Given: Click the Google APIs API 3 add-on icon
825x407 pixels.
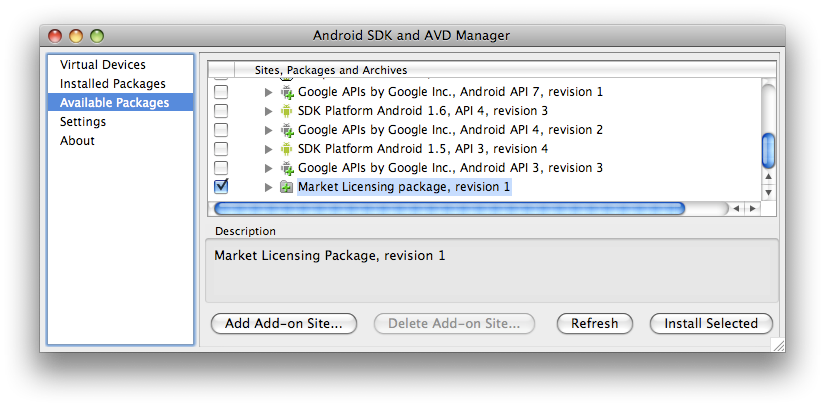Looking at the screenshot, I should click(287, 168).
